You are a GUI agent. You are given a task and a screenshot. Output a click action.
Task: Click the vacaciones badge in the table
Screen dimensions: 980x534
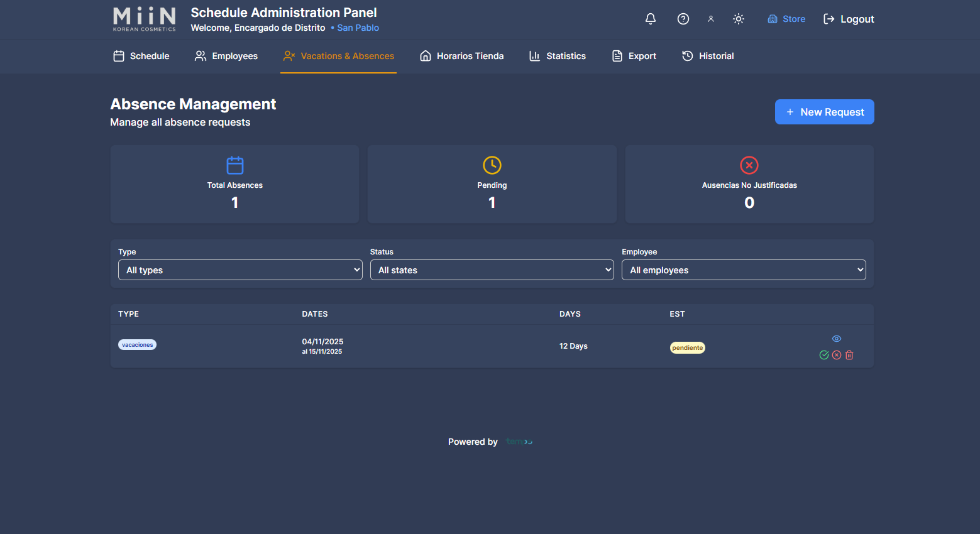[137, 344]
